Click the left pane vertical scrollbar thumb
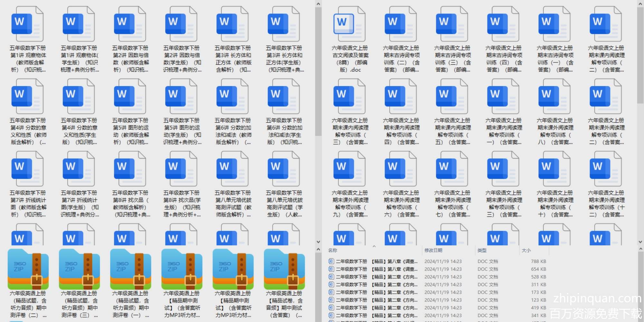The width and height of the screenshot is (644, 322). tap(318, 71)
